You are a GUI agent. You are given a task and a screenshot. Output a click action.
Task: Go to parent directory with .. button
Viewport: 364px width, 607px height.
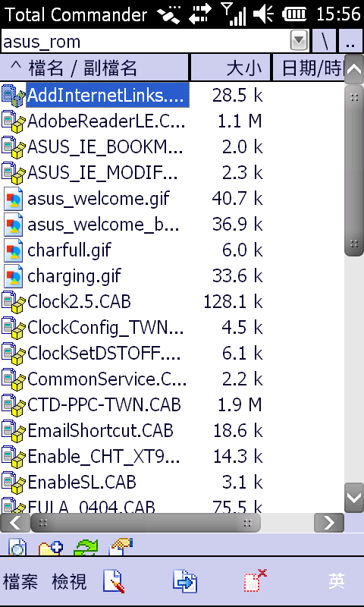[350, 41]
